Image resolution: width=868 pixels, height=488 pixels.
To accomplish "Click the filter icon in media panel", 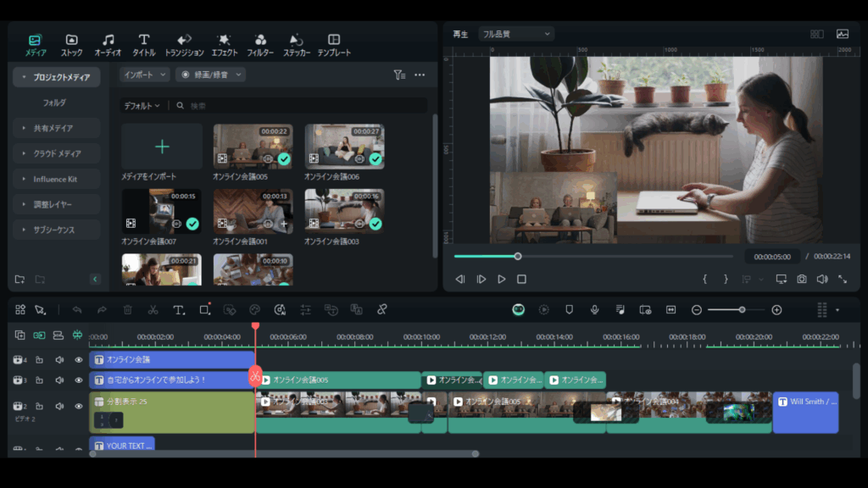I will coord(399,75).
